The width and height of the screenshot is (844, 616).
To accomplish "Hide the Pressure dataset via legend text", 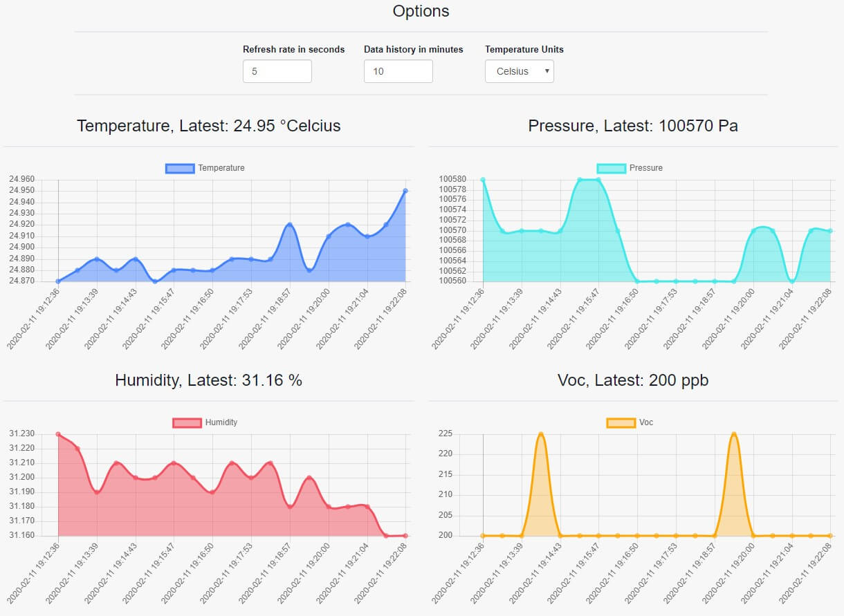I will pyautogui.click(x=645, y=168).
